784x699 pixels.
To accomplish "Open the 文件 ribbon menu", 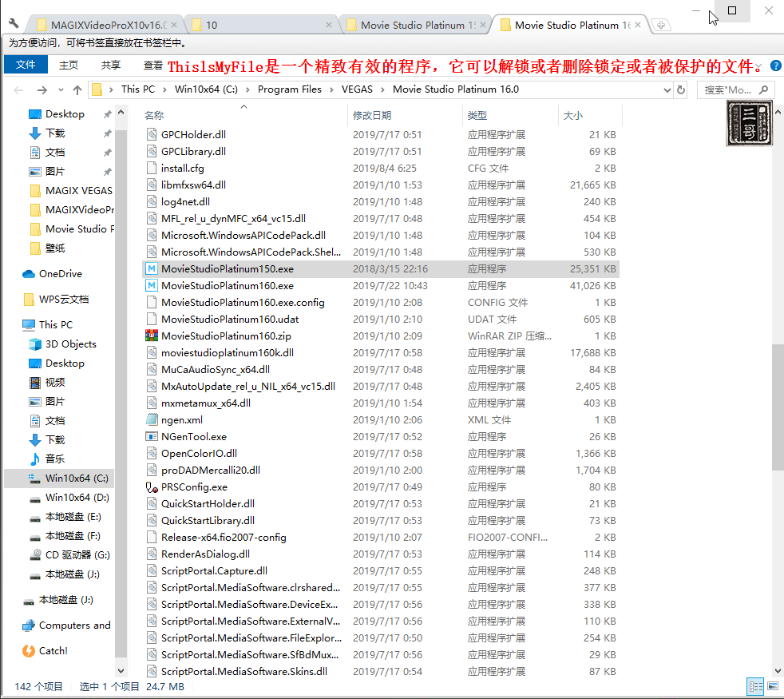I will 26,65.
